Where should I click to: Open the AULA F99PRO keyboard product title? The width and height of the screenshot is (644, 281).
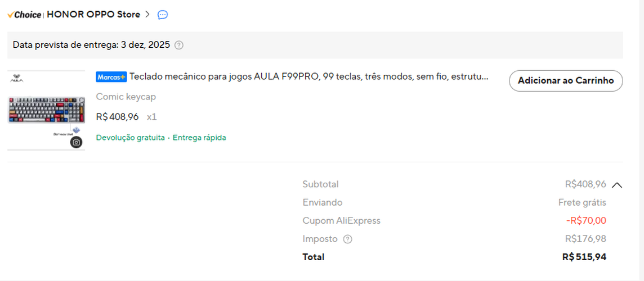(x=308, y=77)
